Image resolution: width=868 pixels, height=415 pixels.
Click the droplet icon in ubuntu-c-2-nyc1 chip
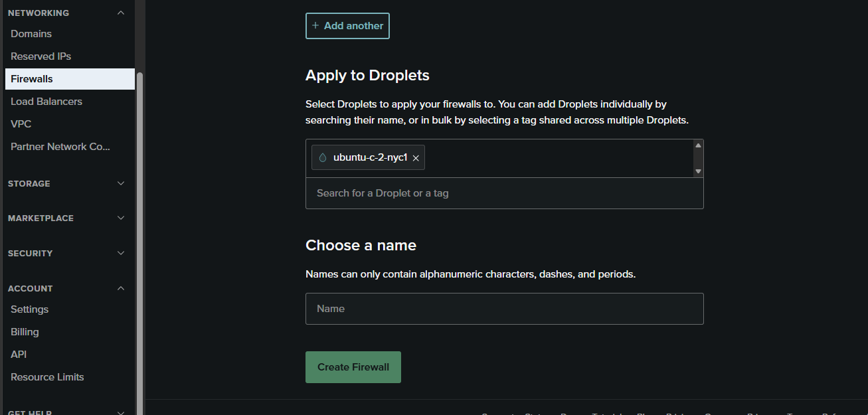pos(323,158)
